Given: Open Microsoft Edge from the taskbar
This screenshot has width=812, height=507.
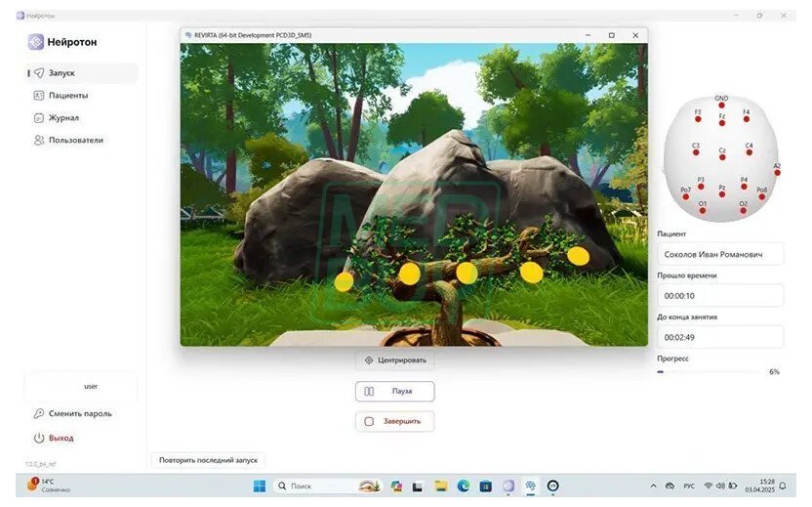Looking at the screenshot, I should [463, 486].
